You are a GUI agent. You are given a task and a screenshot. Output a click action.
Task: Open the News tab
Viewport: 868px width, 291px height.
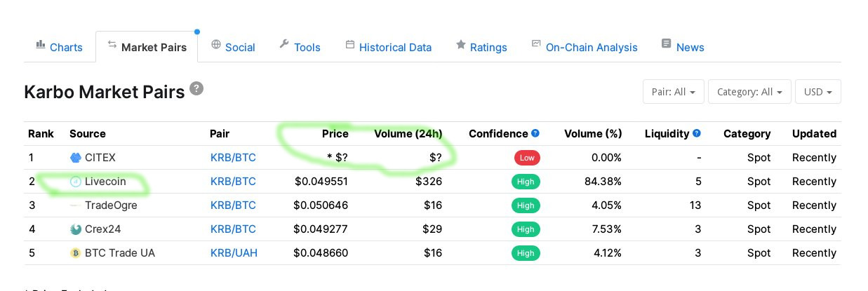683,47
